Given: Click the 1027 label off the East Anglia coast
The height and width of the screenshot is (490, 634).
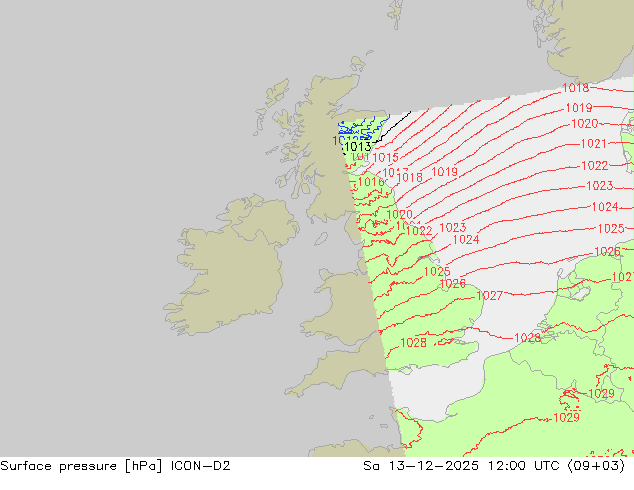Looking at the screenshot, I should point(489,296).
